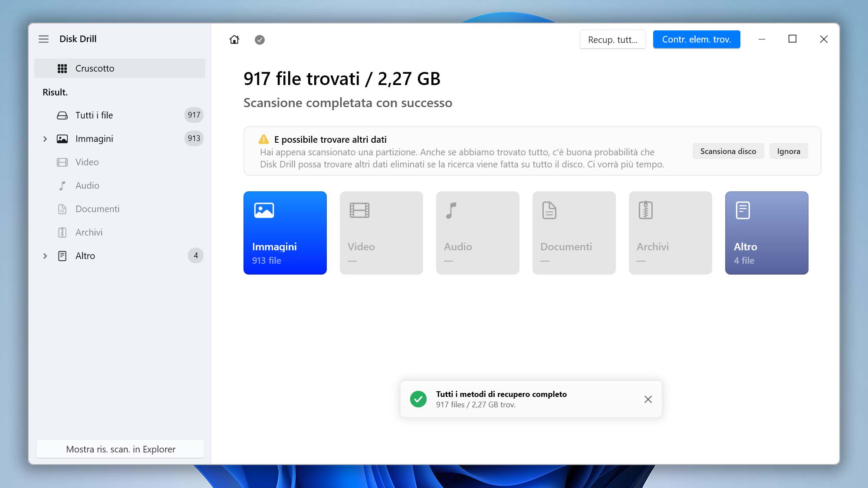Open the Audio category tile
The height and width of the screenshot is (488, 868).
tap(478, 233)
